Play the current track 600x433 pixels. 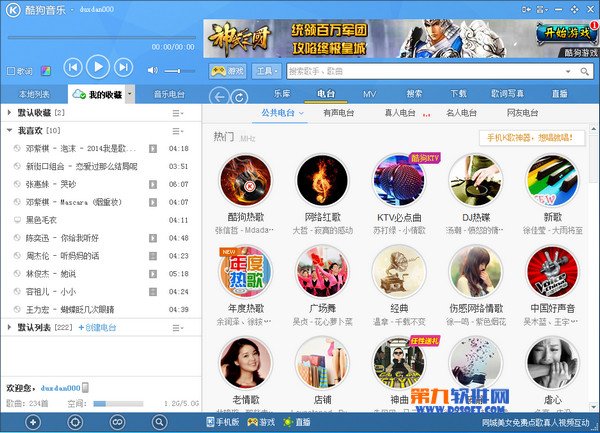(x=98, y=67)
